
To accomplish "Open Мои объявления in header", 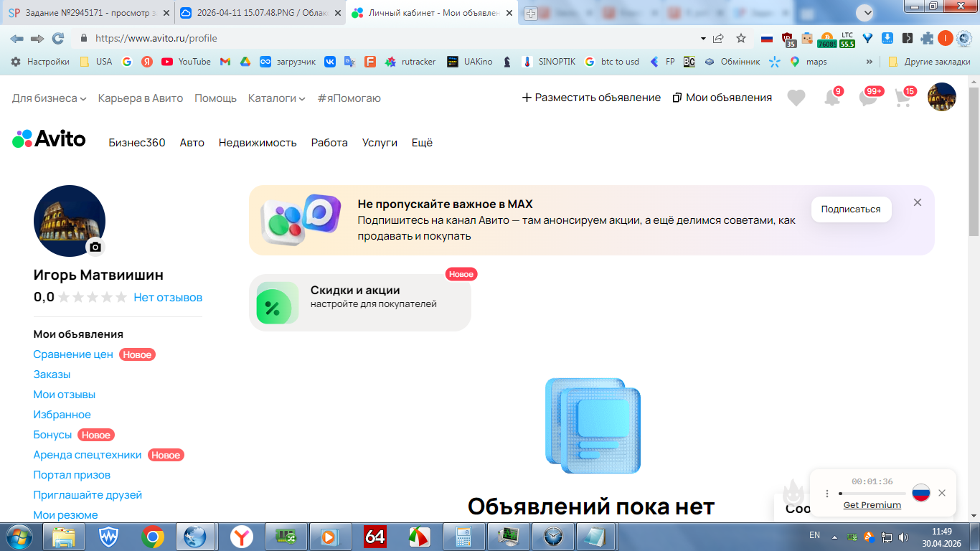I will [722, 98].
